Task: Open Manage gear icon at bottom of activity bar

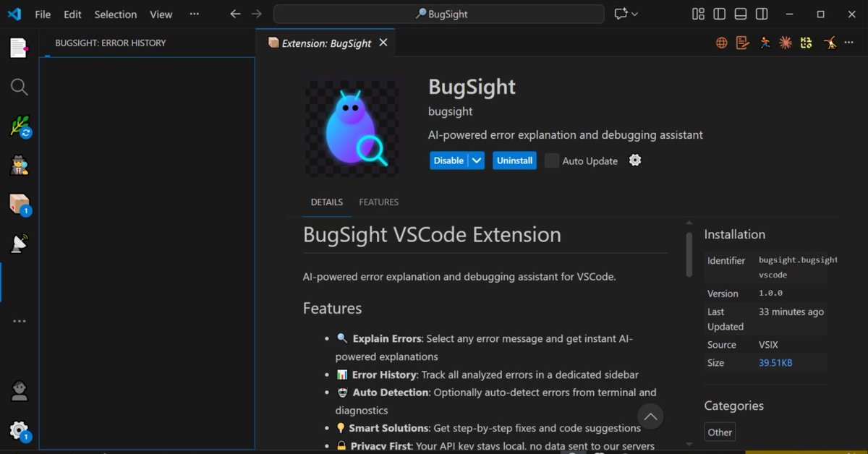Action: 19,431
